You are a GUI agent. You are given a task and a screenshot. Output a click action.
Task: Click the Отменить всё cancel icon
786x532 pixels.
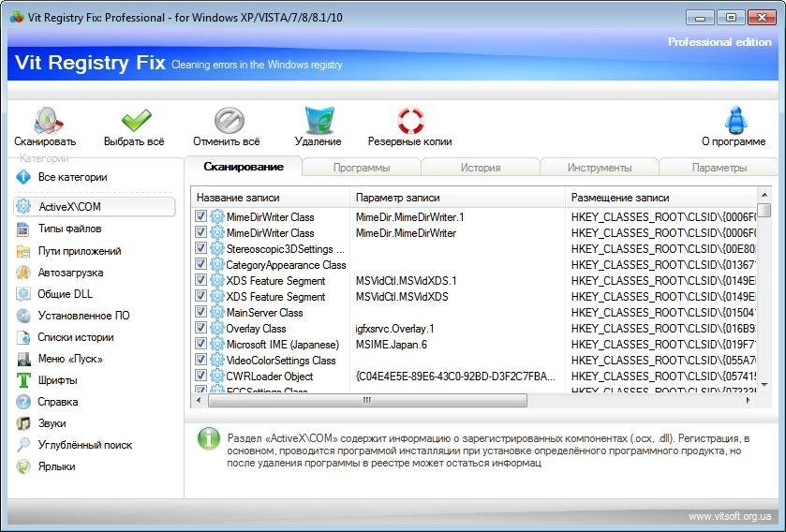tap(230, 121)
